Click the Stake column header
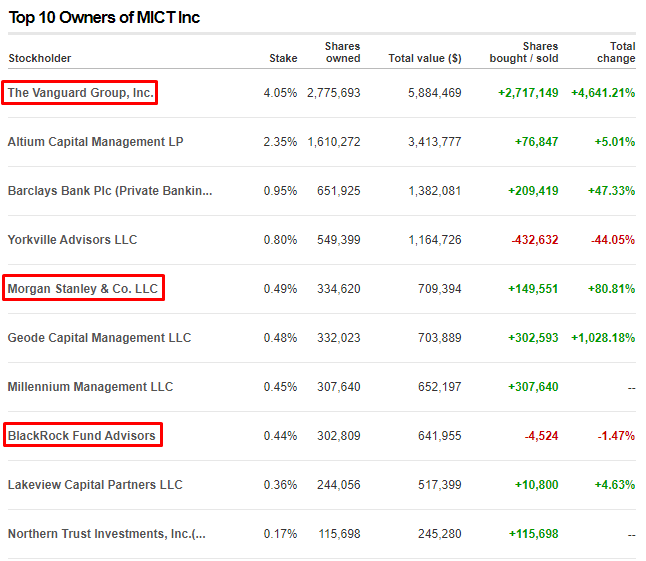Image resolution: width=646 pixels, height=561 pixels. coord(283,58)
